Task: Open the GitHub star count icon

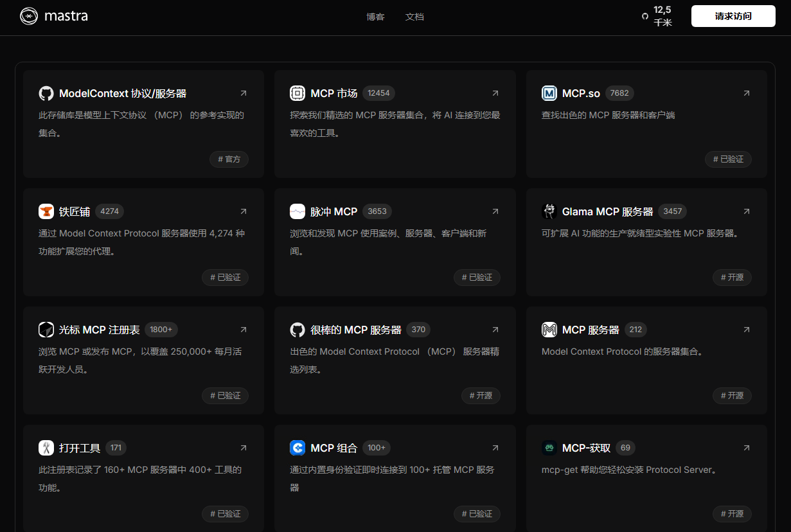Action: 645,16
